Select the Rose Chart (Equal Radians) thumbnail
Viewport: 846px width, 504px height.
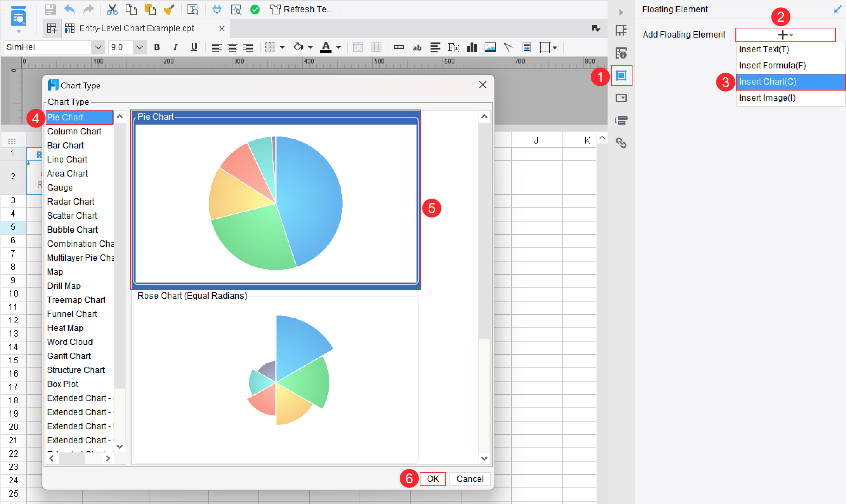point(276,378)
